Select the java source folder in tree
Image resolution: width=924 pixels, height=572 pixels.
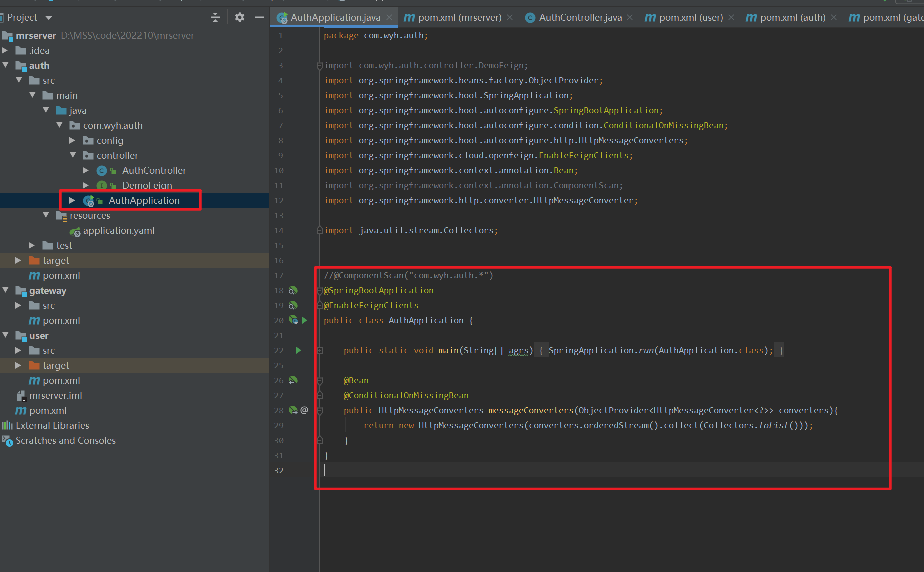click(x=78, y=110)
